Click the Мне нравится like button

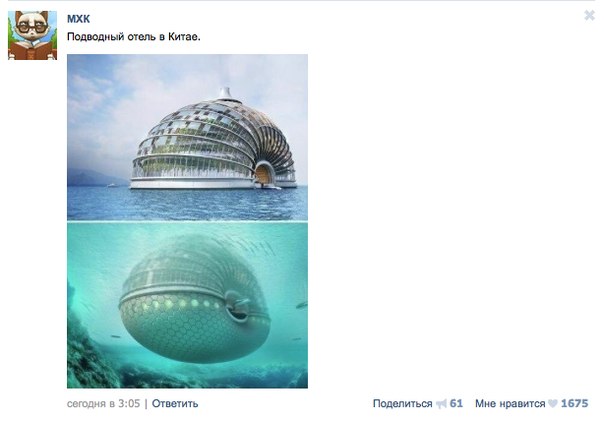510,404
